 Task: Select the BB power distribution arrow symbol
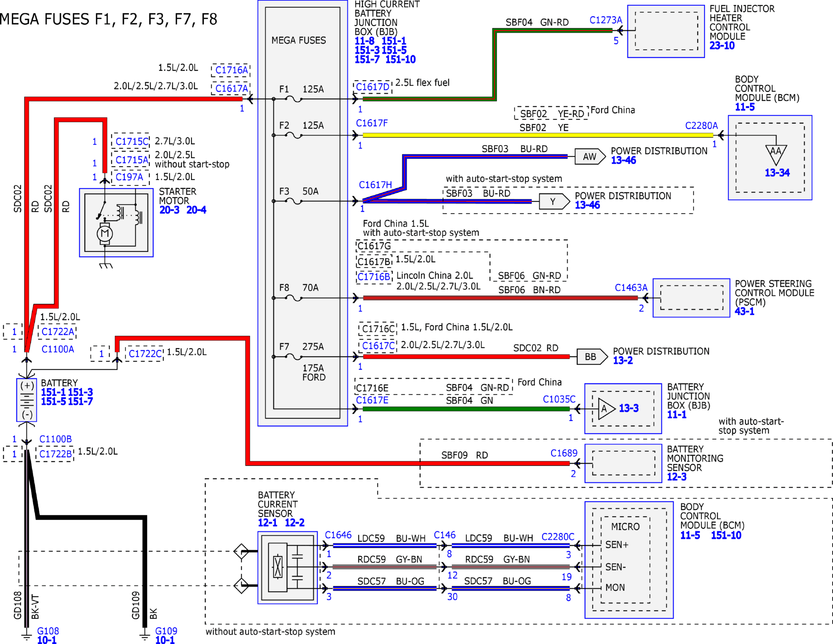[x=592, y=356]
